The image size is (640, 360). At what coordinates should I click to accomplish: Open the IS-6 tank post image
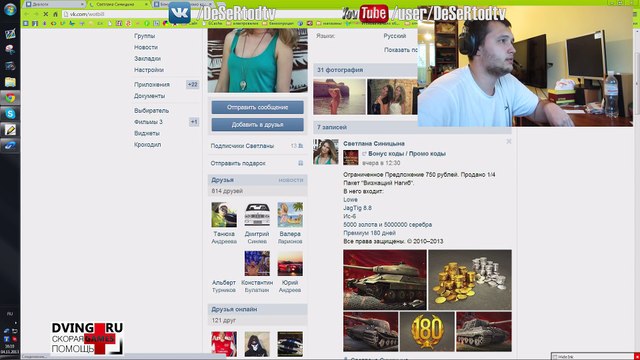click(385, 280)
